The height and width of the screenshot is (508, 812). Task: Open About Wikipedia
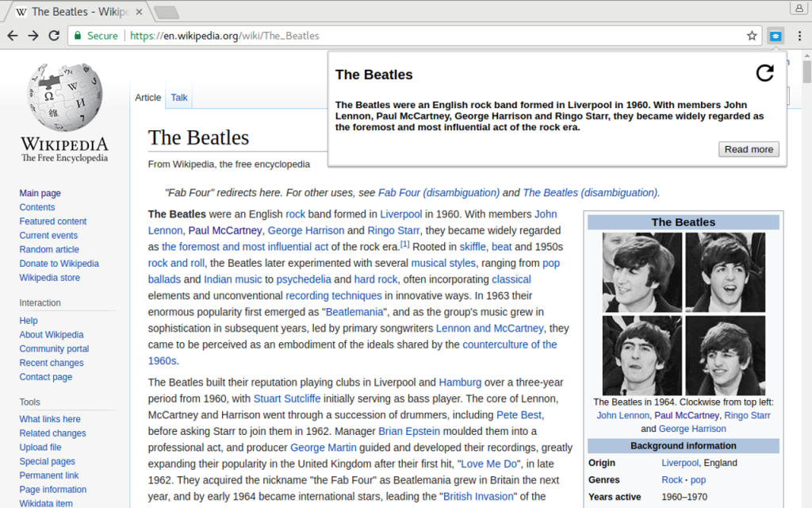click(x=52, y=334)
